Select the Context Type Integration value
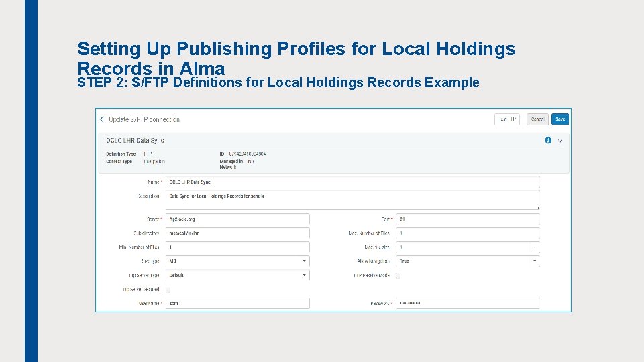 (154, 162)
